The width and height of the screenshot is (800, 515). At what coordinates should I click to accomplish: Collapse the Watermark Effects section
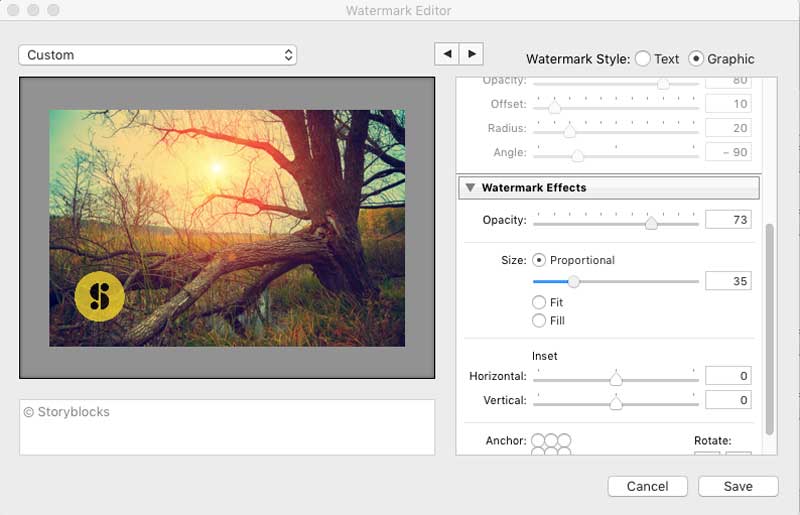pos(470,188)
